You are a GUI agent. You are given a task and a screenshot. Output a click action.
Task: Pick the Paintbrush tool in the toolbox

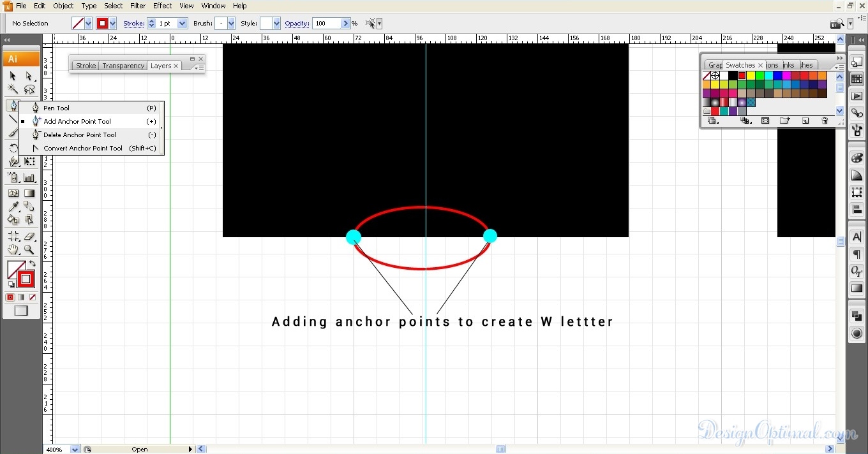point(13,133)
